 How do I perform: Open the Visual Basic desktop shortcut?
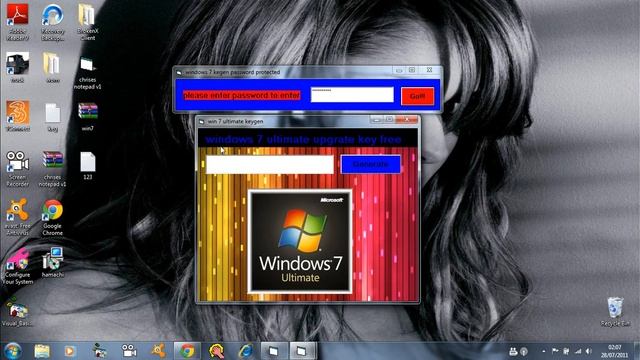(18, 311)
